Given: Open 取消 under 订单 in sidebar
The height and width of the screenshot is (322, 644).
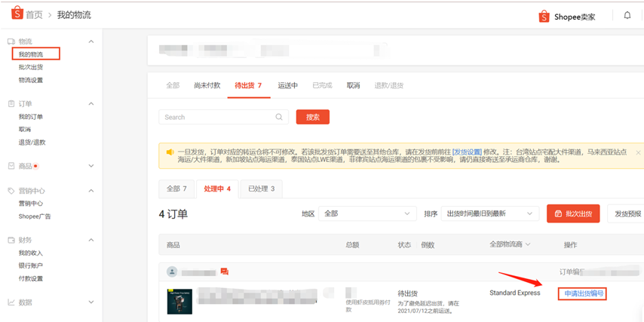Looking at the screenshot, I should tap(25, 130).
